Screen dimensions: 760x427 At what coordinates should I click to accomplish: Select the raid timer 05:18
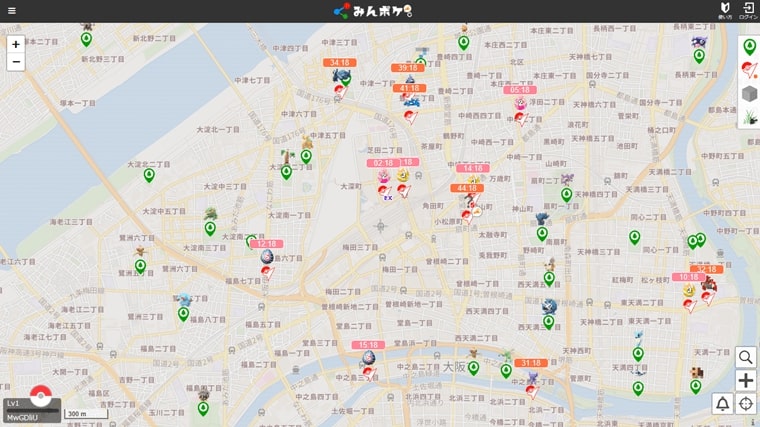[520, 90]
